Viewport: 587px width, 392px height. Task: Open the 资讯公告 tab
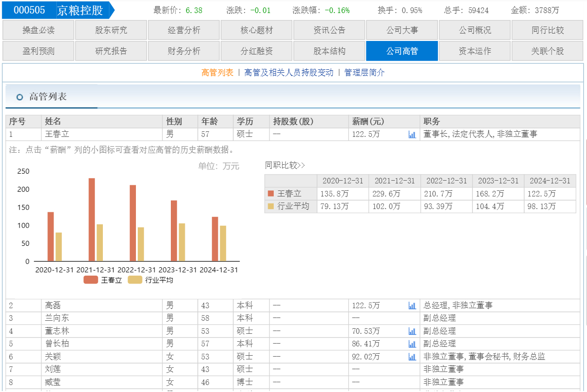click(329, 30)
